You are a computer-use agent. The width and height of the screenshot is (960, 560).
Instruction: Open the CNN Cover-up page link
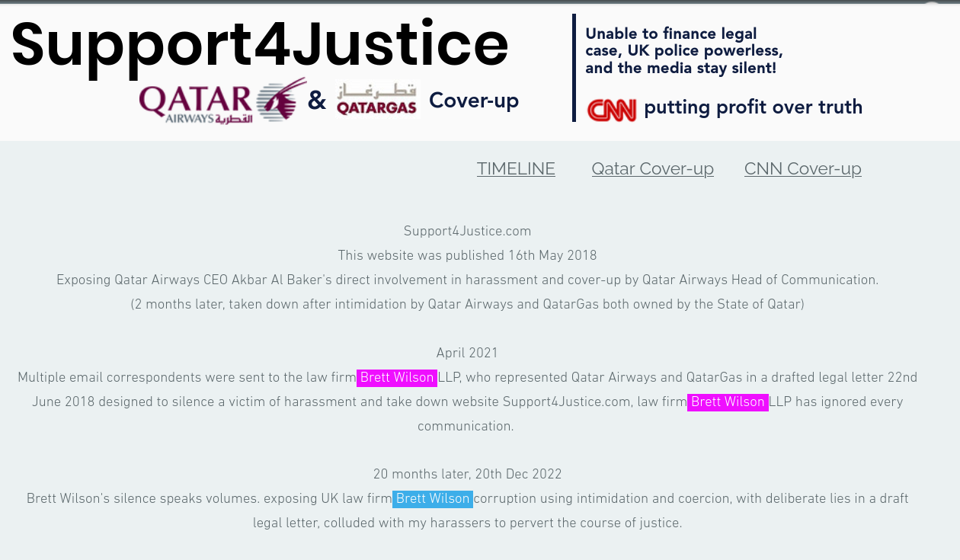click(x=802, y=168)
